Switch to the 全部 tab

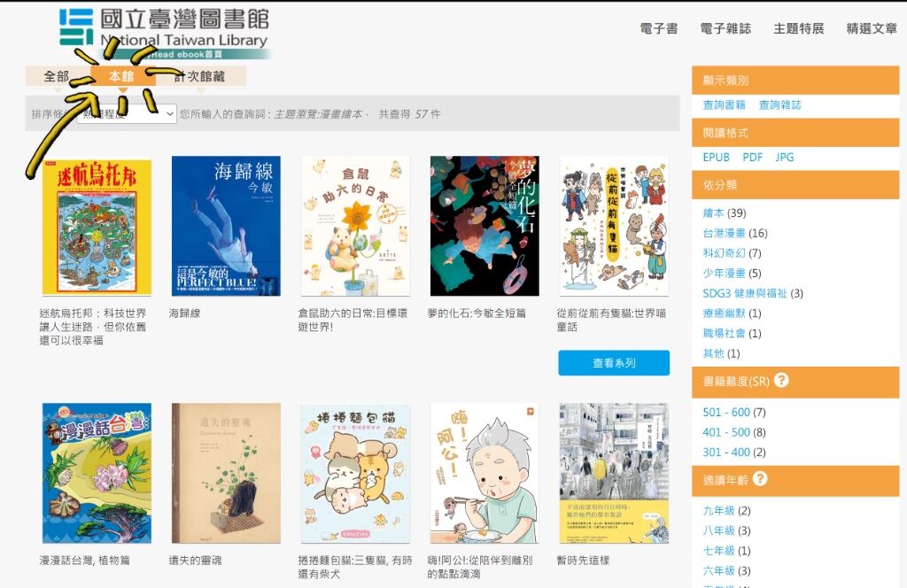tap(57, 76)
